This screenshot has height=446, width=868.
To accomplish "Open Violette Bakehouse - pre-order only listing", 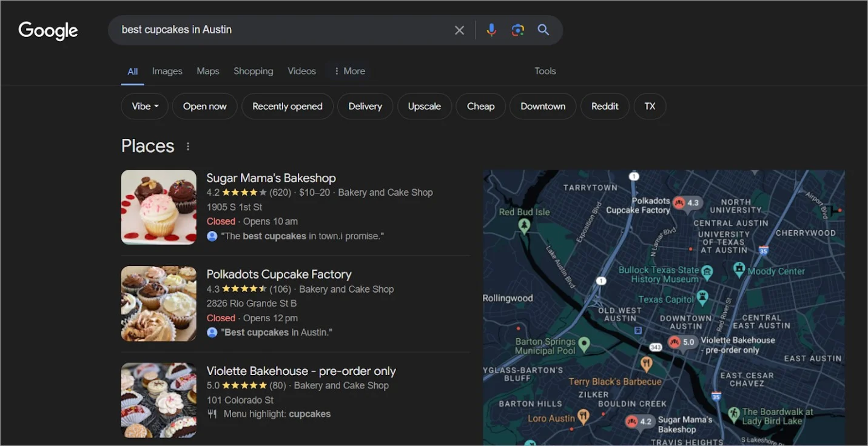I will pyautogui.click(x=301, y=371).
